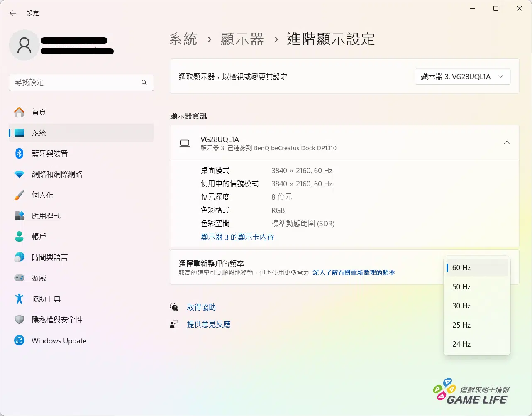
Task: Collapse the VG28UQL1A info section chevron
Action: tap(506, 142)
